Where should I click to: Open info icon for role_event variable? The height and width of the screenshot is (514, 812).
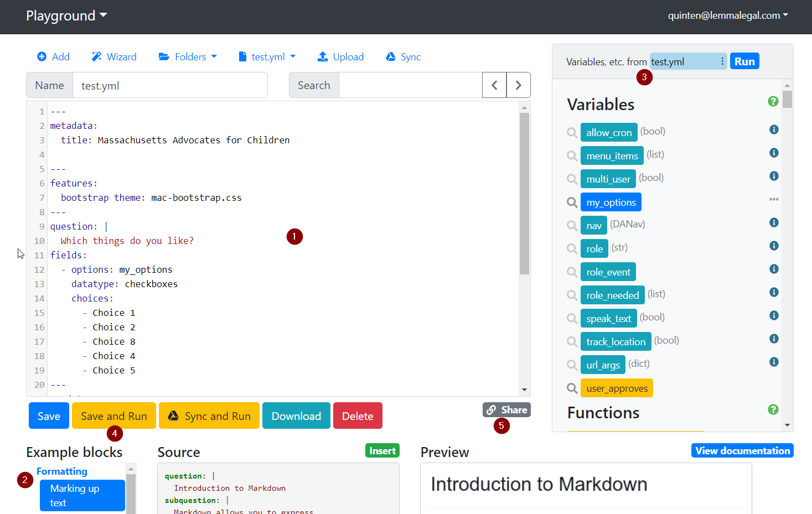[774, 269]
